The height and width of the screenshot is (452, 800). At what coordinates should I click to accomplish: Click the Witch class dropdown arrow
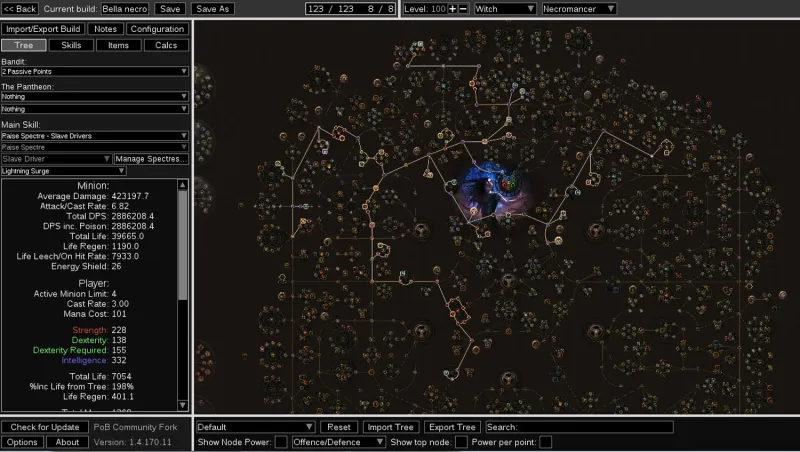[x=530, y=9]
